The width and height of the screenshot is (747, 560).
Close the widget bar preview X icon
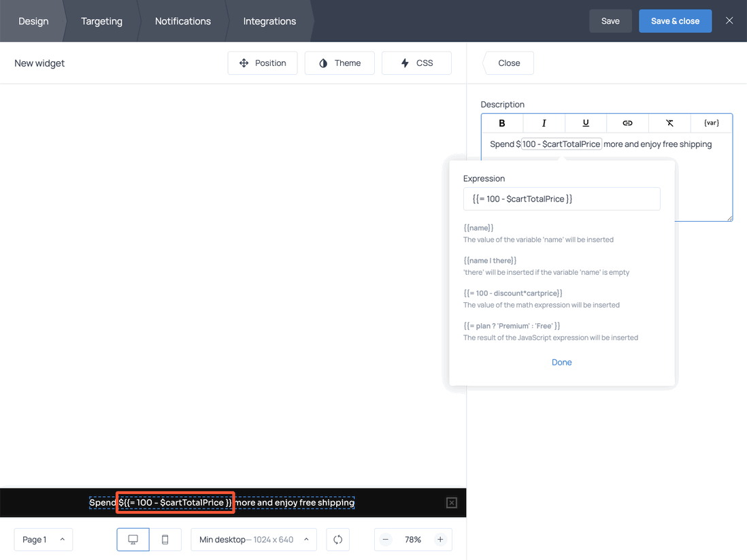(x=452, y=503)
